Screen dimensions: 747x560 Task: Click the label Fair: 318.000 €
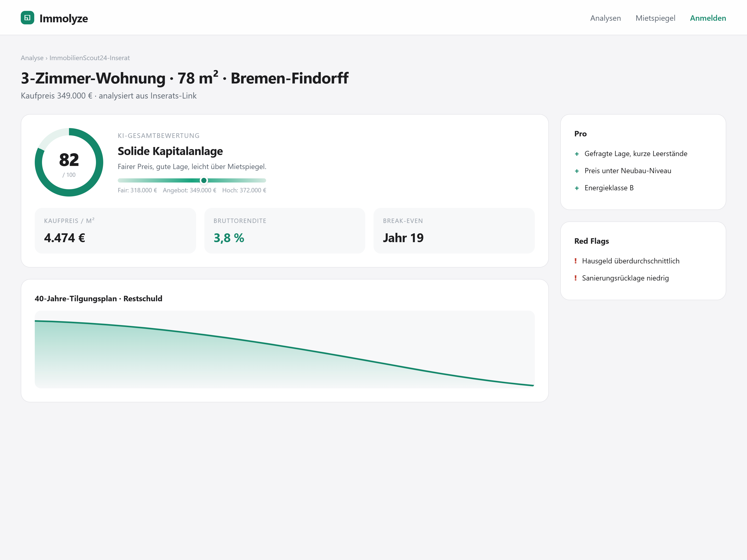137,190
